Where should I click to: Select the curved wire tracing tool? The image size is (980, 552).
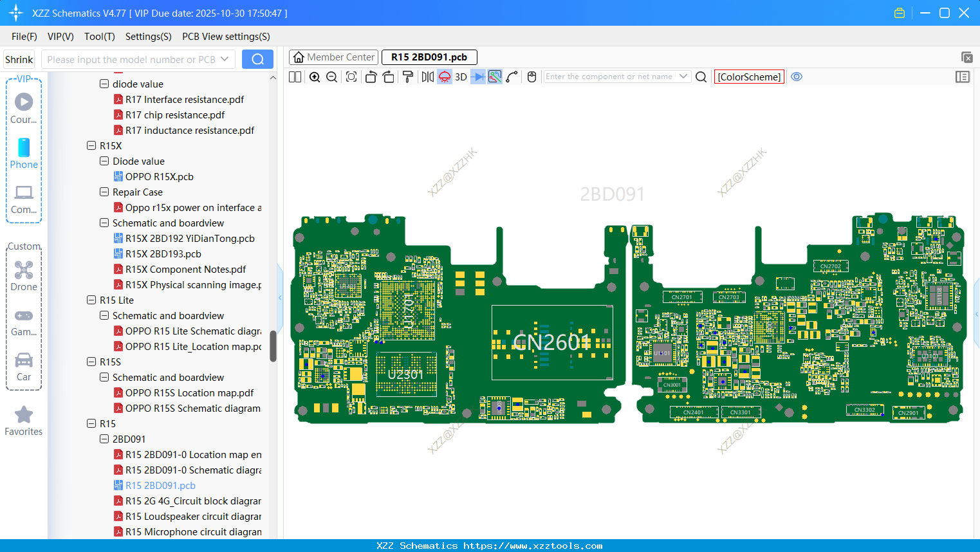510,77
